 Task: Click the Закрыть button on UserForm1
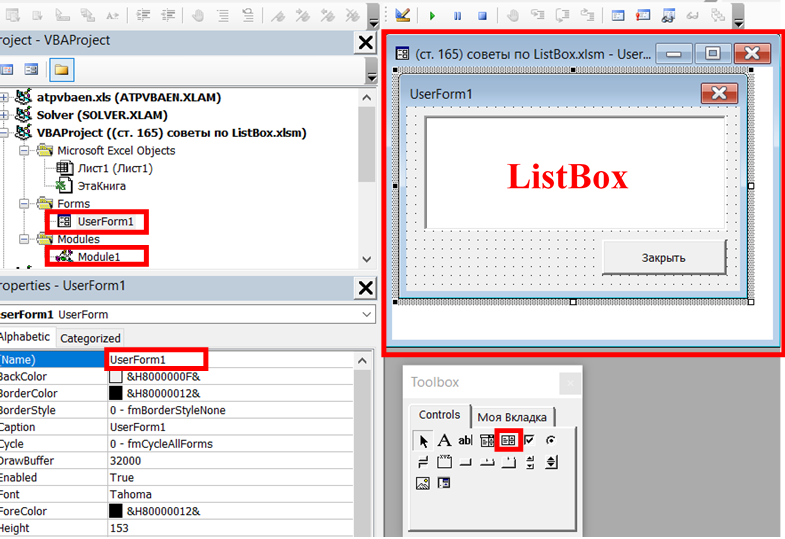click(664, 258)
